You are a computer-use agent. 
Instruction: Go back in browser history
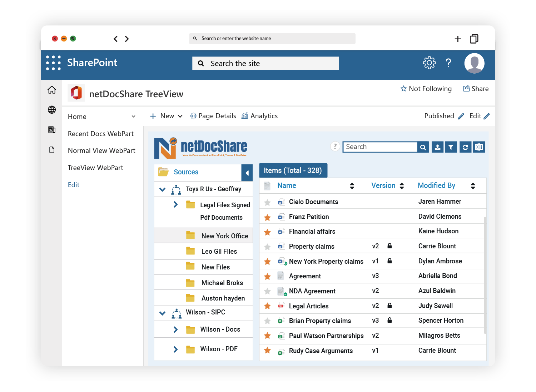(x=115, y=39)
